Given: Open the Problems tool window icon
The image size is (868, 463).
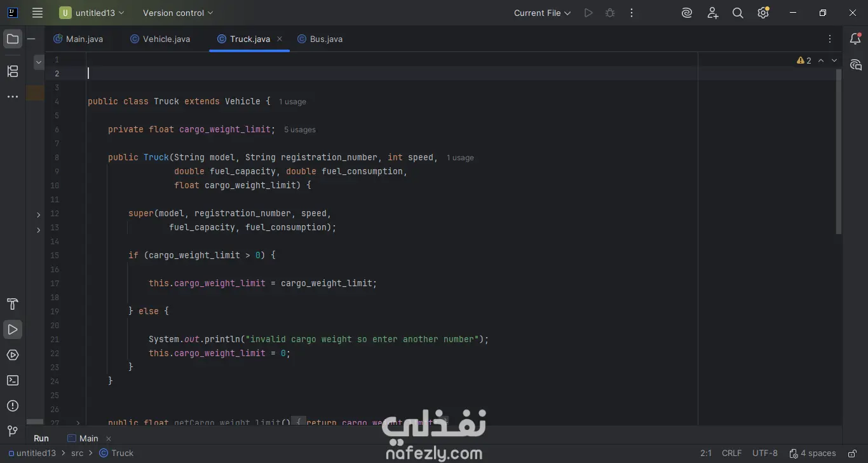Looking at the screenshot, I should [12, 406].
